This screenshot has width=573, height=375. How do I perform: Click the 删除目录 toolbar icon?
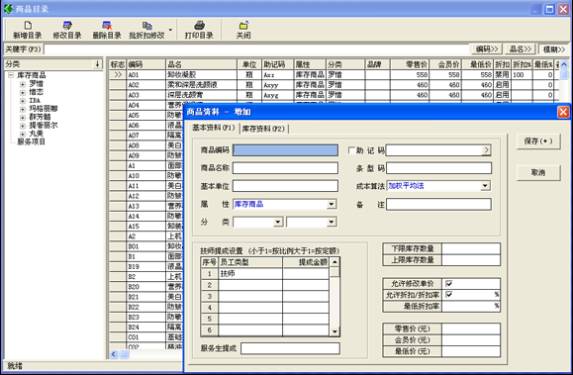(107, 25)
